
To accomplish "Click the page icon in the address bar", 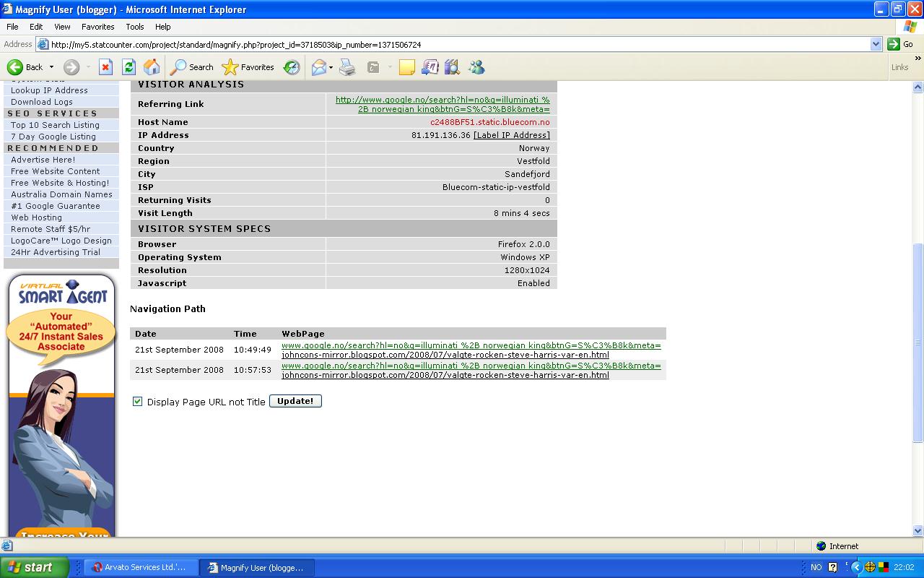I will [43, 44].
